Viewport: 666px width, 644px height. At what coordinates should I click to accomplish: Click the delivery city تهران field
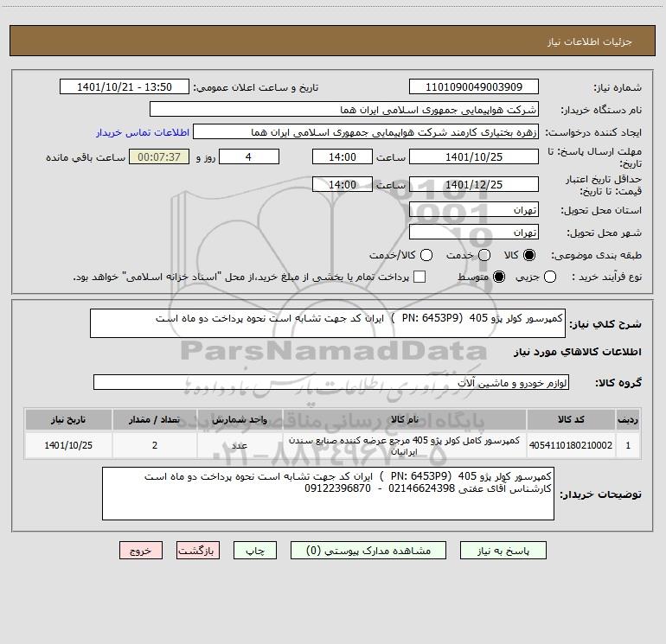click(474, 233)
